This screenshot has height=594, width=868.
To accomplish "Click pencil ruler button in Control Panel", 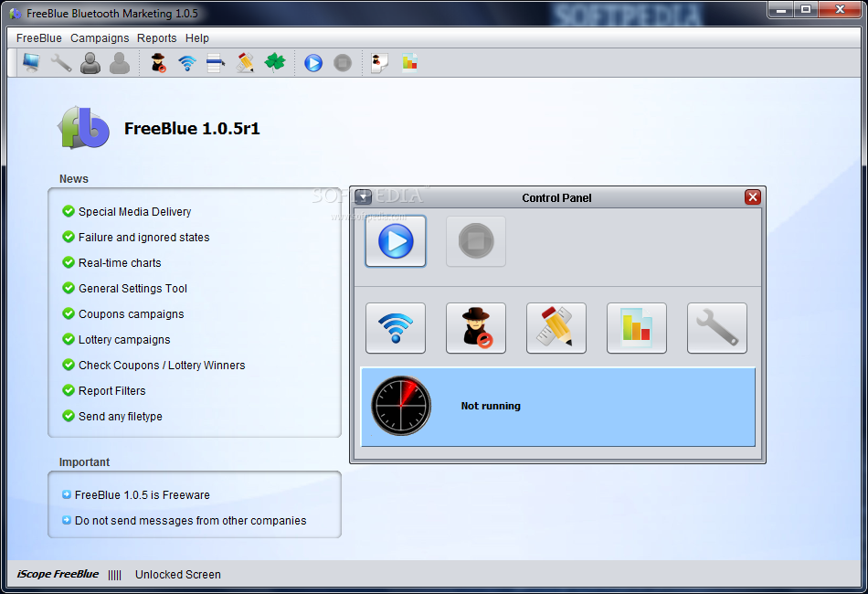I will click(556, 328).
